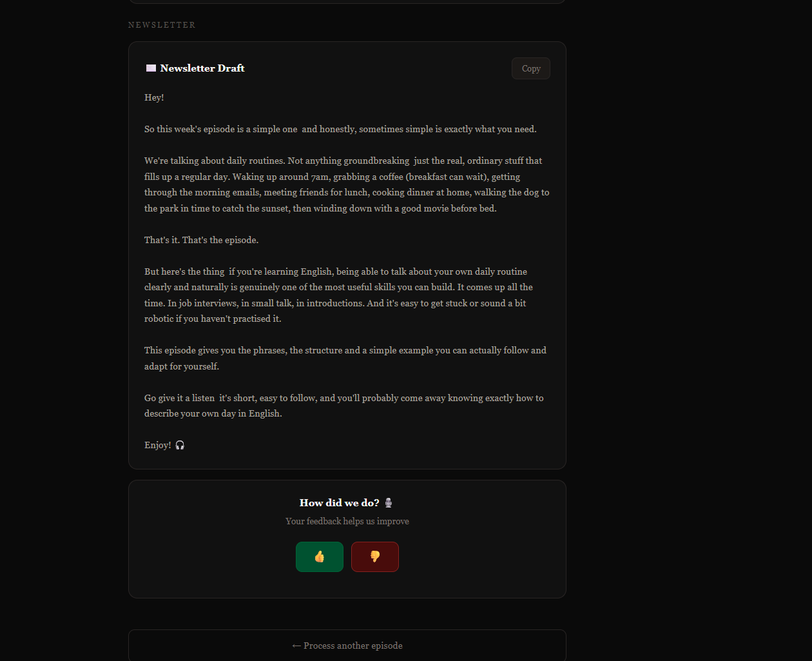812x661 pixels.
Task: Open Process another episode
Action: [x=347, y=645]
